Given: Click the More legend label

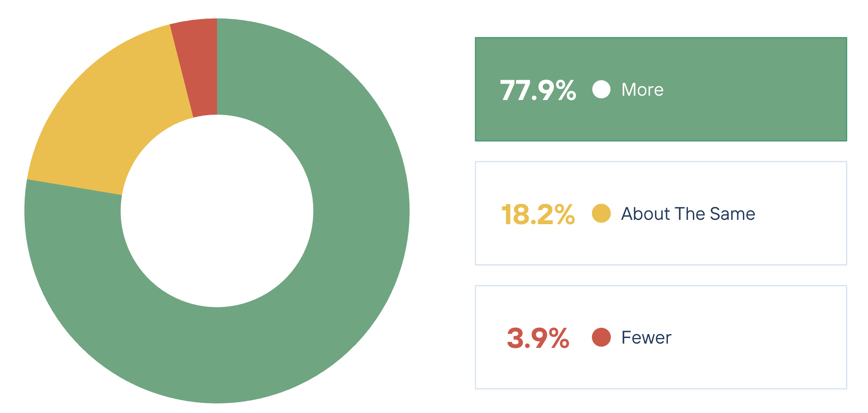Looking at the screenshot, I should tap(642, 90).
